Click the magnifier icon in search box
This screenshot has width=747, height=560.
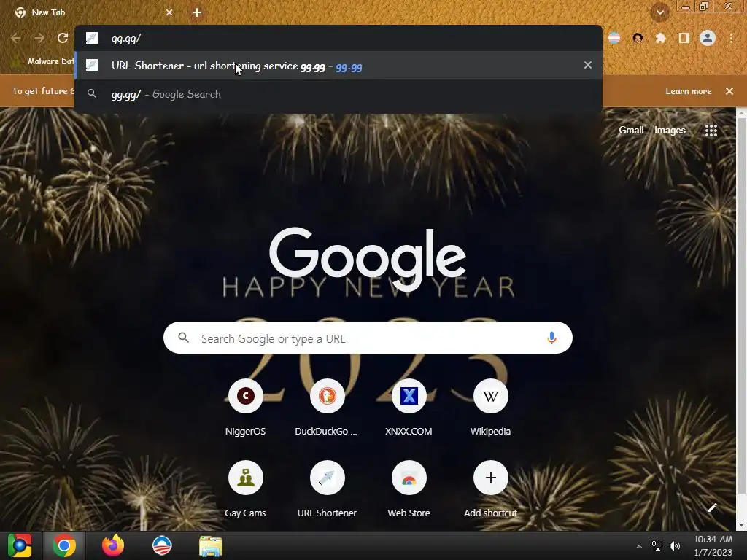click(183, 338)
